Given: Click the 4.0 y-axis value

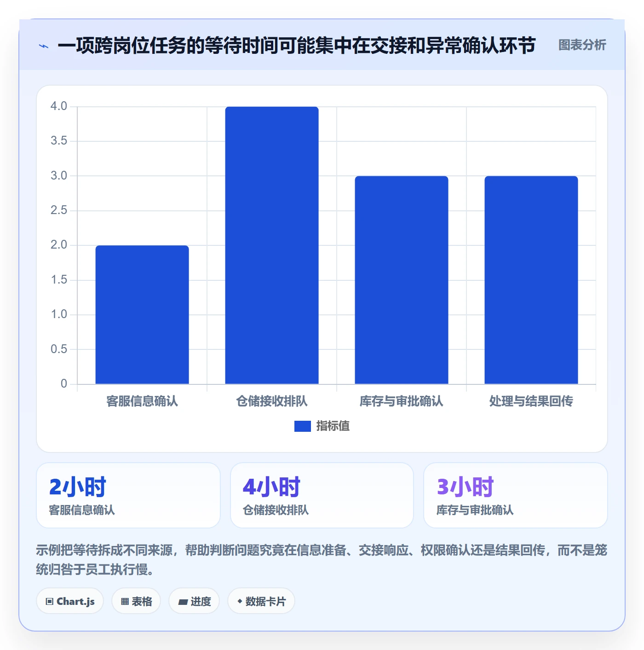Looking at the screenshot, I should [59, 106].
